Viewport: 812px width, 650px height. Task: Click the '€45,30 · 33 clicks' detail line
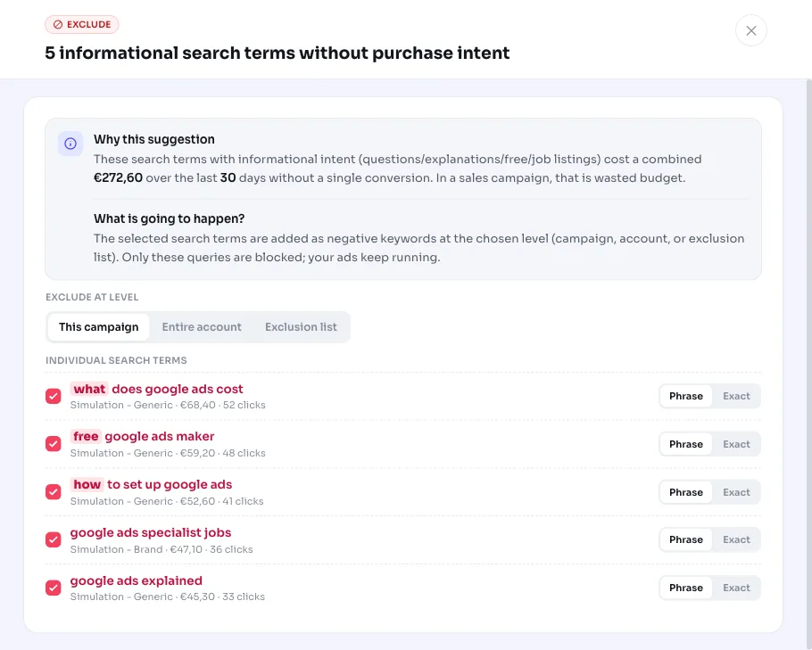167,597
